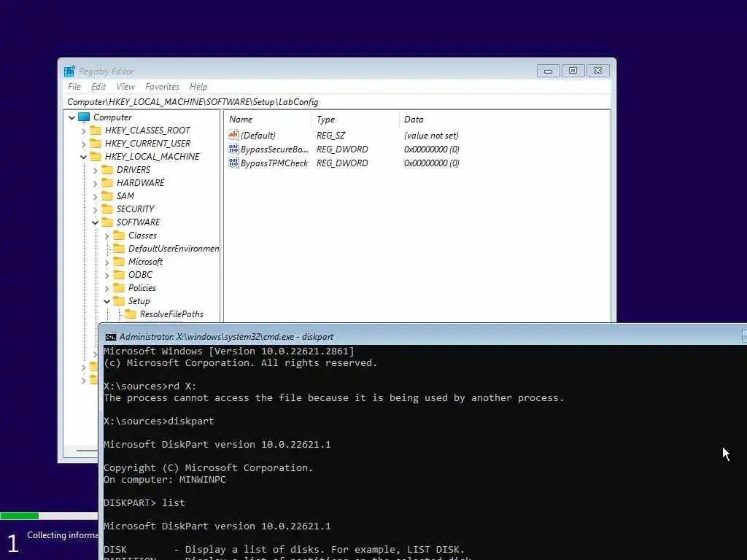The width and height of the screenshot is (747, 560).
Task: Click the cmd.exe icon in command prompt title bar
Action: [x=111, y=337]
